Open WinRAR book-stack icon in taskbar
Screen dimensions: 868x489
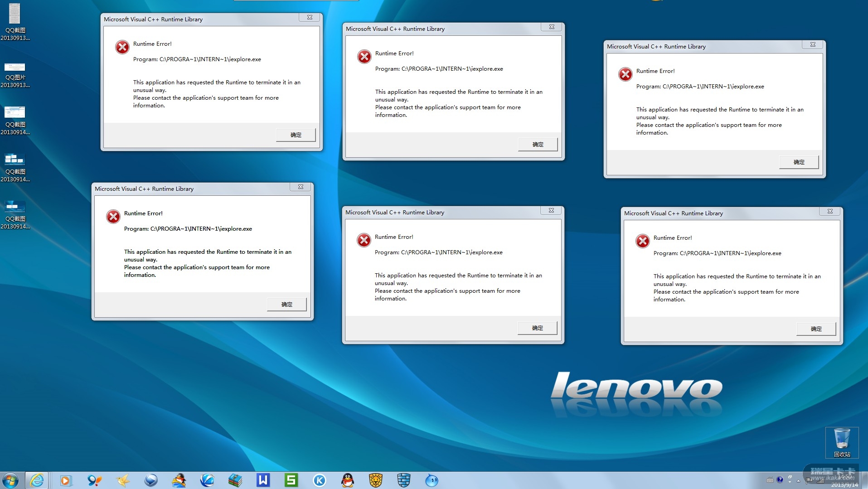(235, 480)
